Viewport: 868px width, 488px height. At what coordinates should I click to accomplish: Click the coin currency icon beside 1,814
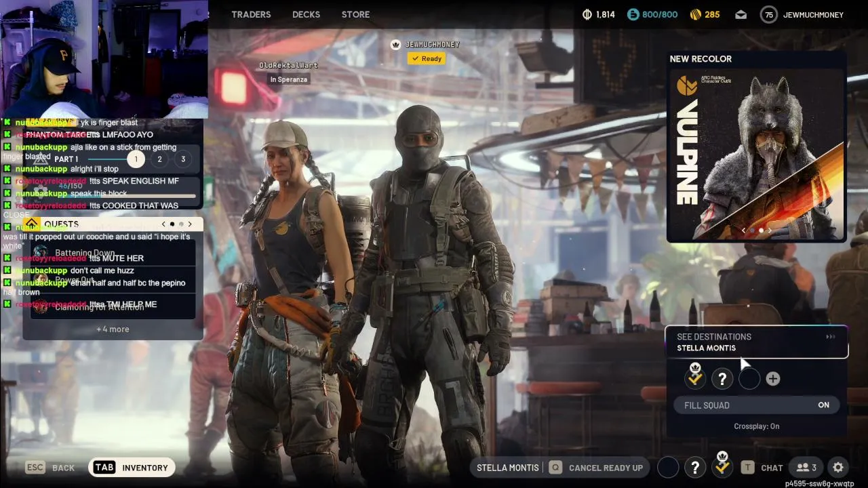(x=587, y=14)
